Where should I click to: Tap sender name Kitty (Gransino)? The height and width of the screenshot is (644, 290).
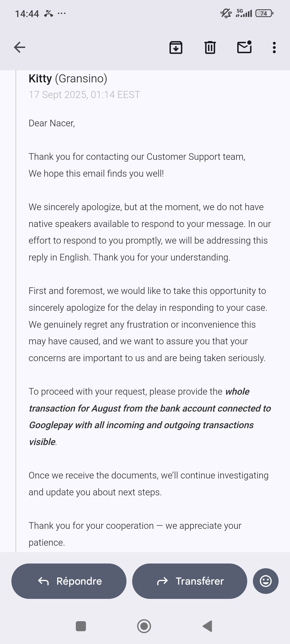coord(68,79)
